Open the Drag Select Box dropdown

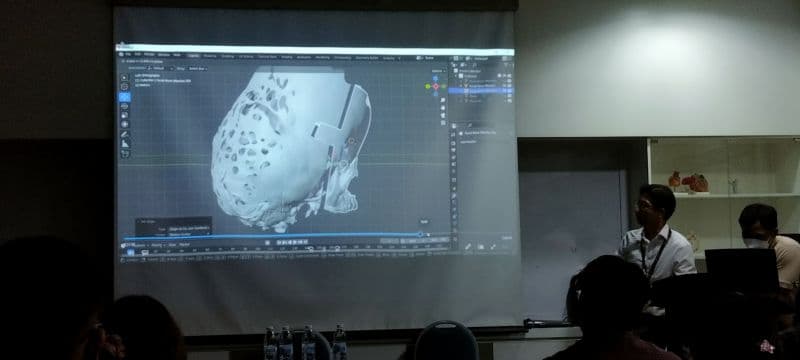pyautogui.click(x=198, y=69)
